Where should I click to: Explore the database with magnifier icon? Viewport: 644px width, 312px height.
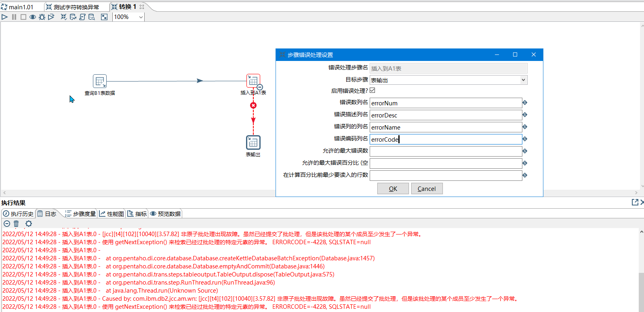coord(92,17)
